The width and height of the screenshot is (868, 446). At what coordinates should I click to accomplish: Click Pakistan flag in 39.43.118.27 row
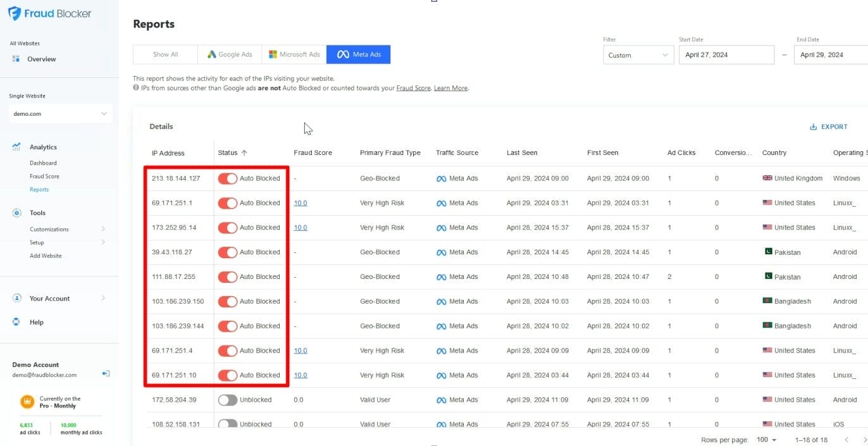point(768,251)
